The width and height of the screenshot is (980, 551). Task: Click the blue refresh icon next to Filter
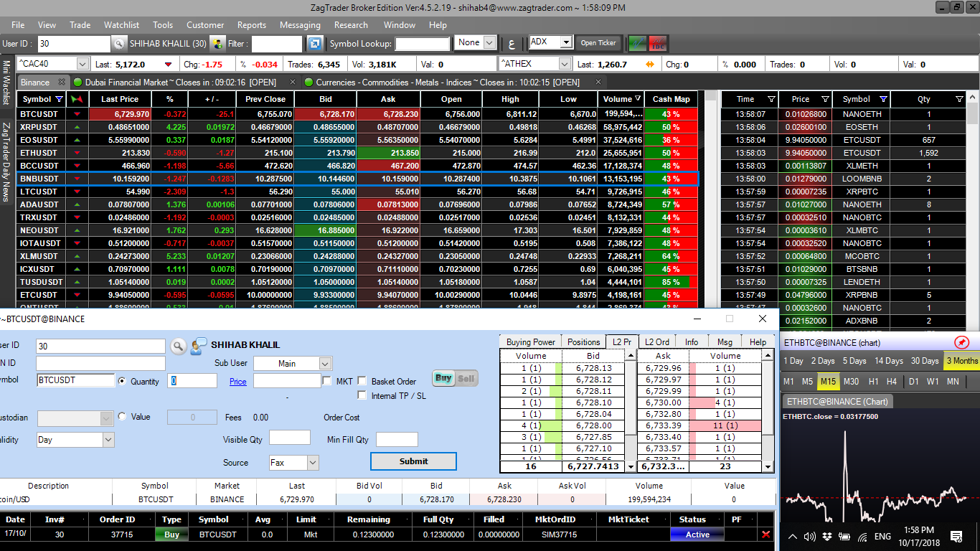[x=314, y=44]
